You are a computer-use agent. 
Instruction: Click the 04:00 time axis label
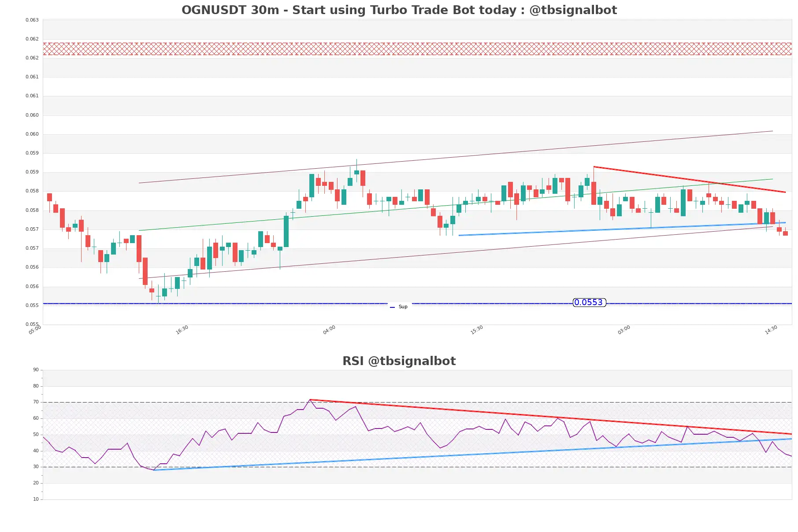click(x=329, y=330)
